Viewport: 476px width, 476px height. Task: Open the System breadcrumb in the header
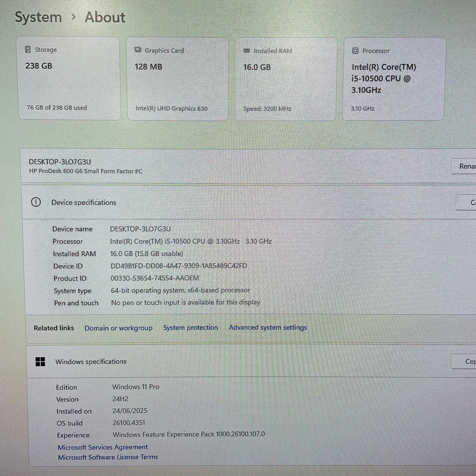point(38,17)
